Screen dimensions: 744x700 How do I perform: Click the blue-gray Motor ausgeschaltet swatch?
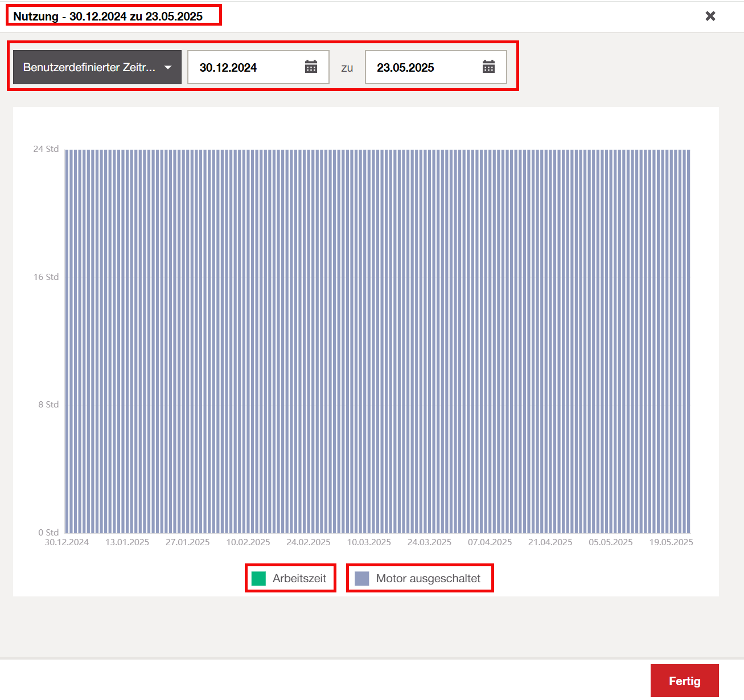[362, 578]
